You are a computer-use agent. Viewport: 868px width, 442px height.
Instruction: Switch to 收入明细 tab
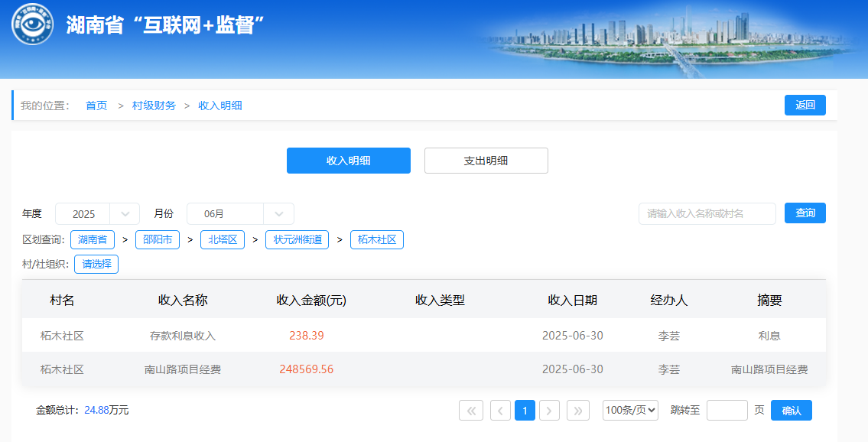349,161
